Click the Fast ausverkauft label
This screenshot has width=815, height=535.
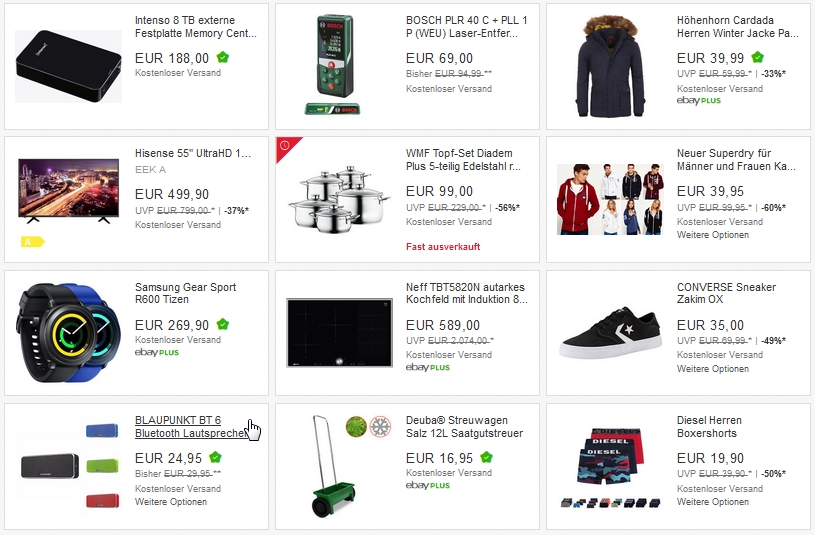(x=443, y=247)
